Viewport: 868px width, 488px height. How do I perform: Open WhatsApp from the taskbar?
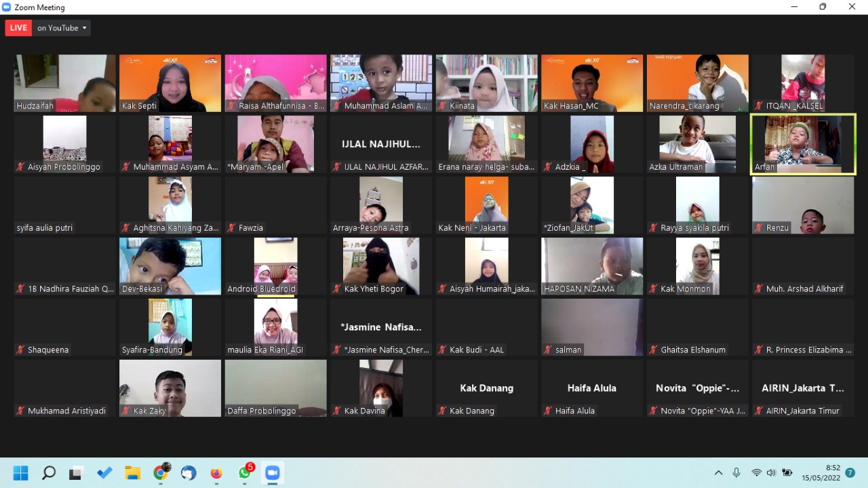(245, 473)
